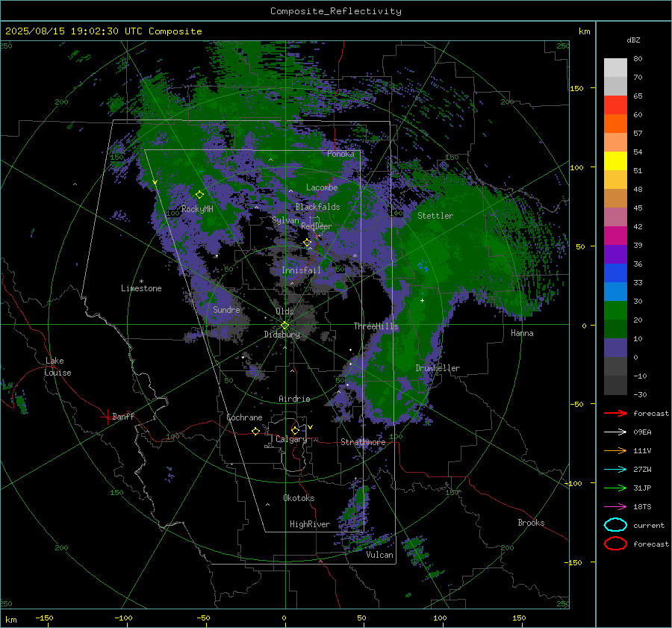The height and width of the screenshot is (628, 672).
Task: Click the red cross marker at Banff
Action: 107,417
